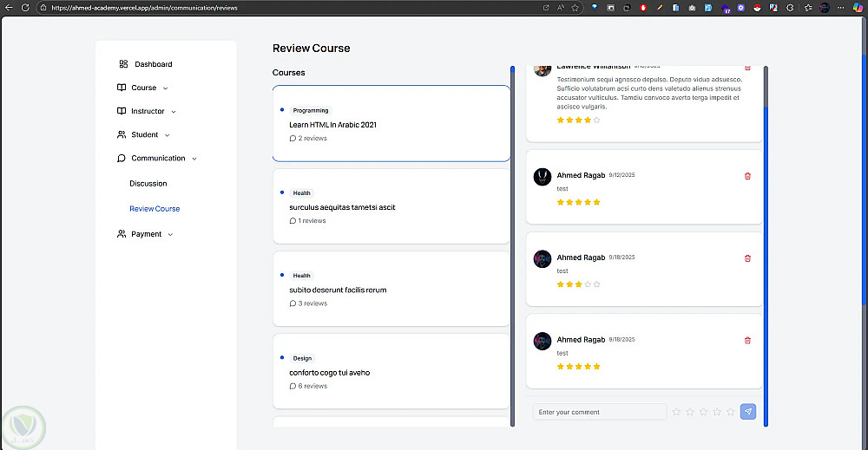Open the Dashboard menu item
Viewport: 868px width, 450px height.
[x=154, y=64]
